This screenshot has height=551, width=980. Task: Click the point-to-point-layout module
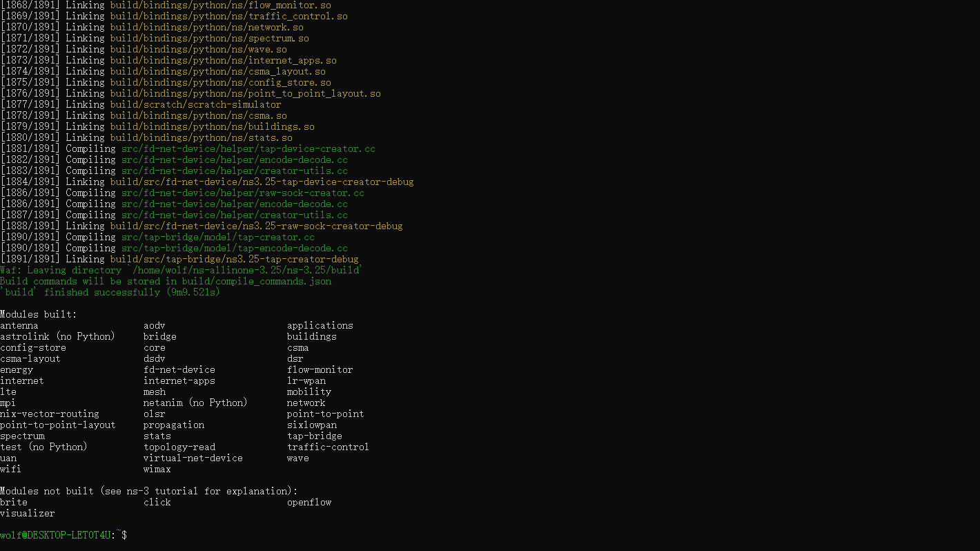57,425
